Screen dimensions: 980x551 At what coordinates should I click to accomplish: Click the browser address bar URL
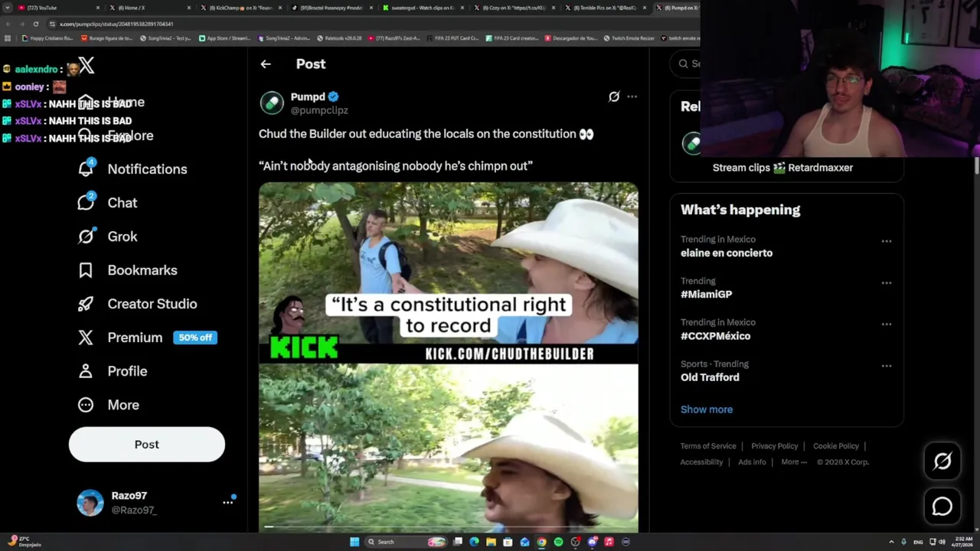tap(116, 24)
